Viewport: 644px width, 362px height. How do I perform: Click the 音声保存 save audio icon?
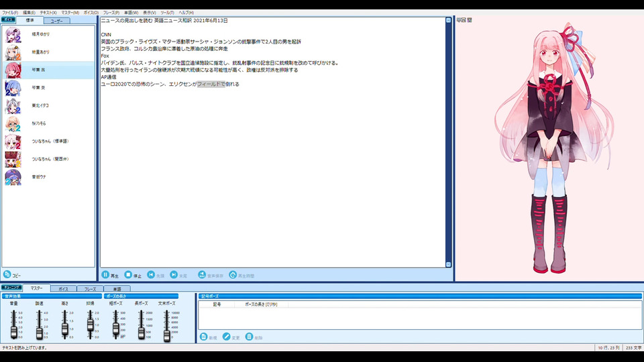coord(202,275)
